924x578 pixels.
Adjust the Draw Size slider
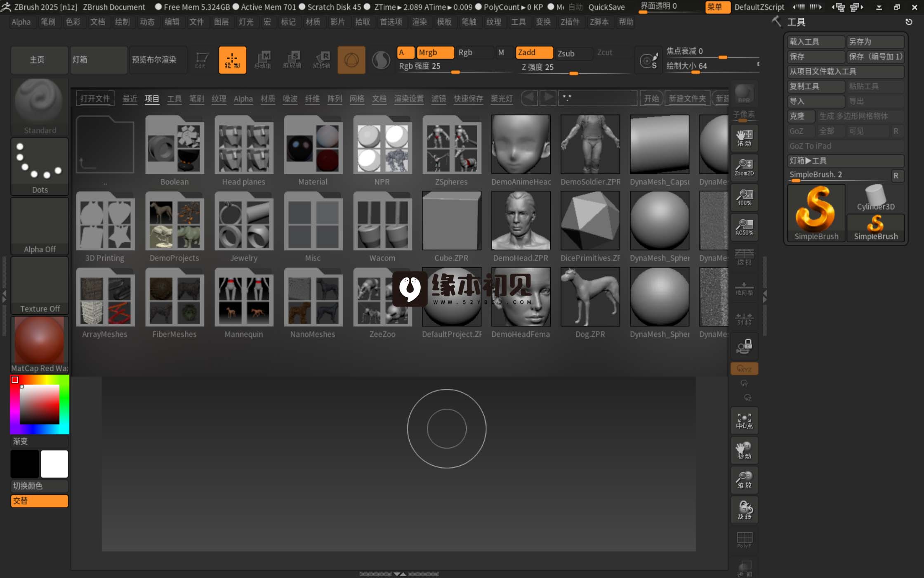point(712,66)
